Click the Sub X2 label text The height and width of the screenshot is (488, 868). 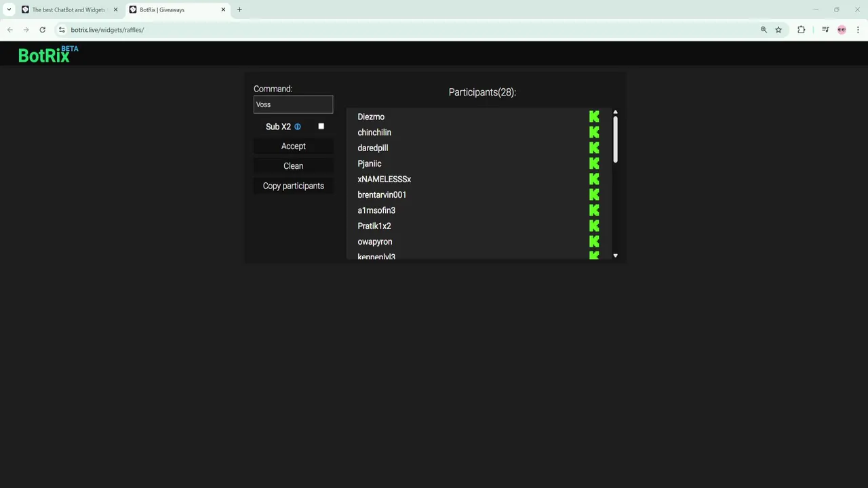click(278, 127)
